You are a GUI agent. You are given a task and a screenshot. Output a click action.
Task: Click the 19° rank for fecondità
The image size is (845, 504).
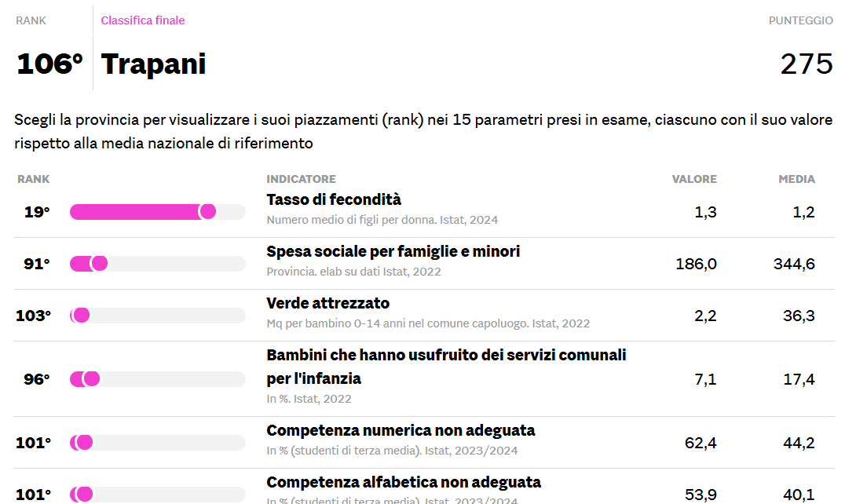(36, 212)
